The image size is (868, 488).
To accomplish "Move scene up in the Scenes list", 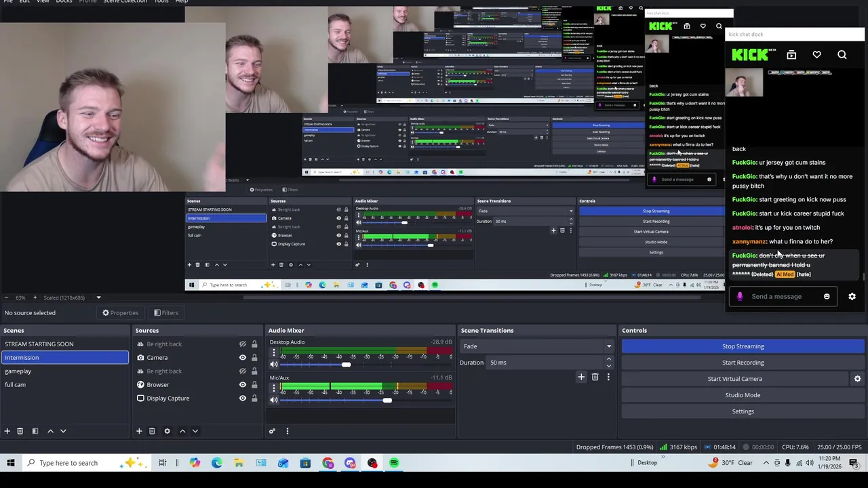I will point(50,431).
